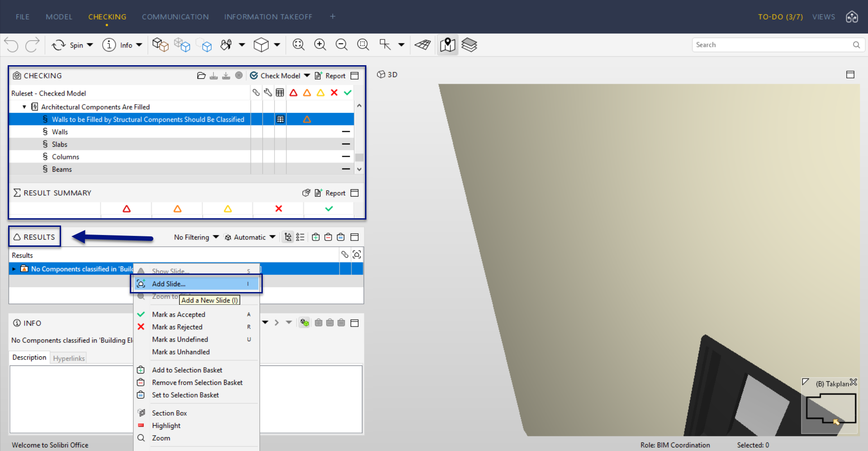The height and width of the screenshot is (451, 868).
Task: Click the brown-cube show selected components icon
Action: (160, 45)
